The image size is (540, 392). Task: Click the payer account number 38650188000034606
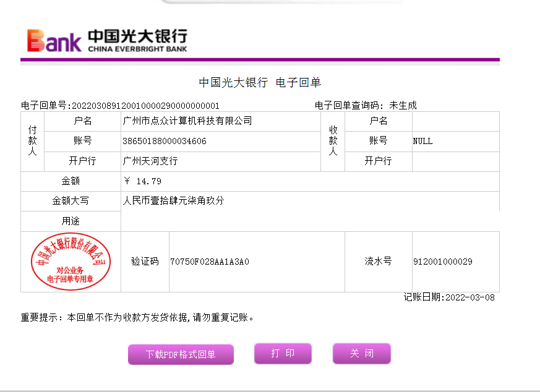(165, 141)
